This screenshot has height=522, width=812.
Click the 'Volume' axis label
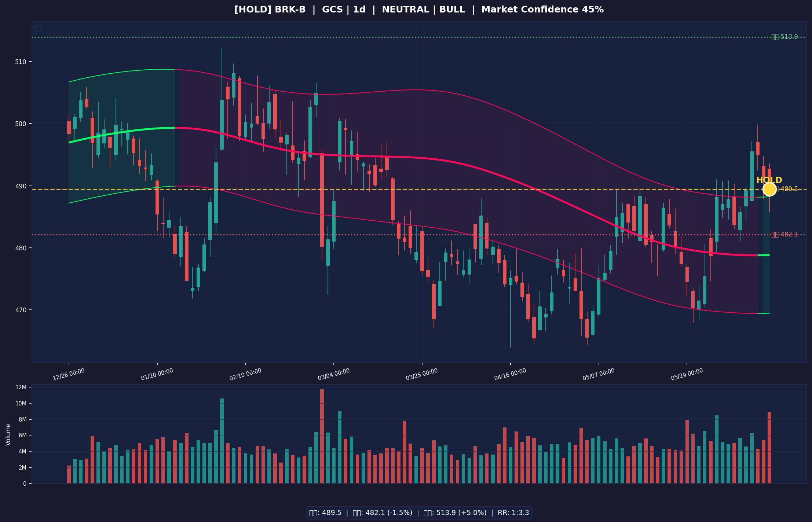click(8, 434)
